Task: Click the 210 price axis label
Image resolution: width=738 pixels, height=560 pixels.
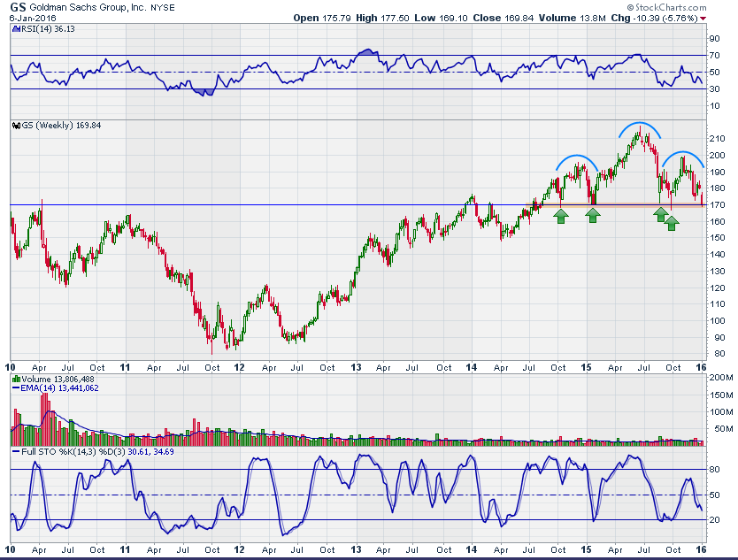Action: [x=717, y=139]
